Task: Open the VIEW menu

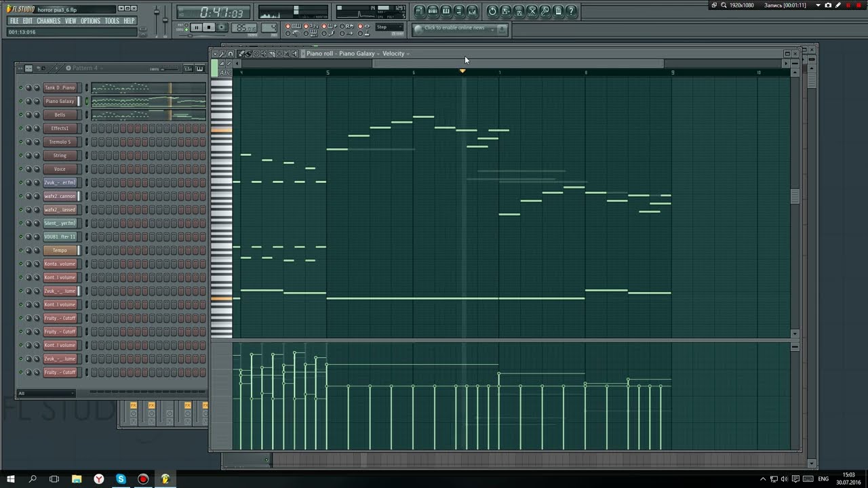Action: point(71,21)
